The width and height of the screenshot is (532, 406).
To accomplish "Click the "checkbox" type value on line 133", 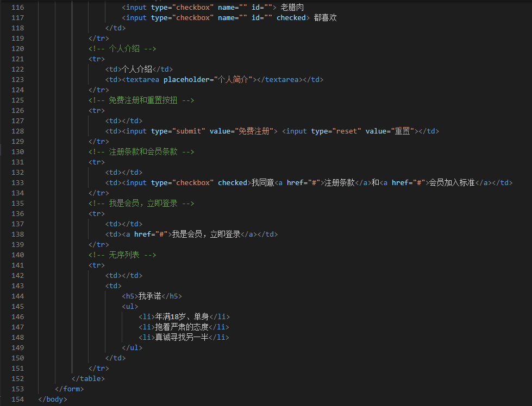I will pos(193,183).
